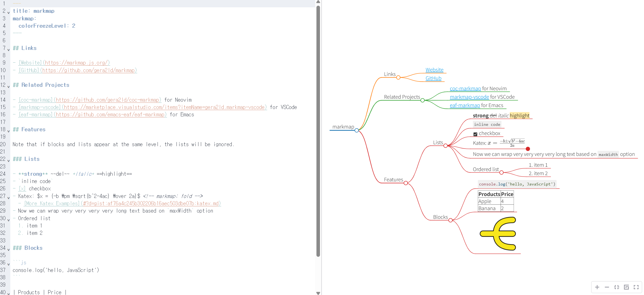Screen dimensions: 644x295
Task: Fold the Katex list item at line 27
Action: pyautogui.click(x=9, y=197)
